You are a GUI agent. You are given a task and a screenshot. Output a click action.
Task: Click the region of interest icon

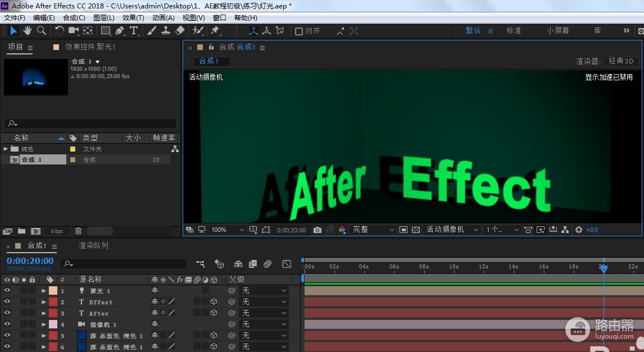point(403,230)
